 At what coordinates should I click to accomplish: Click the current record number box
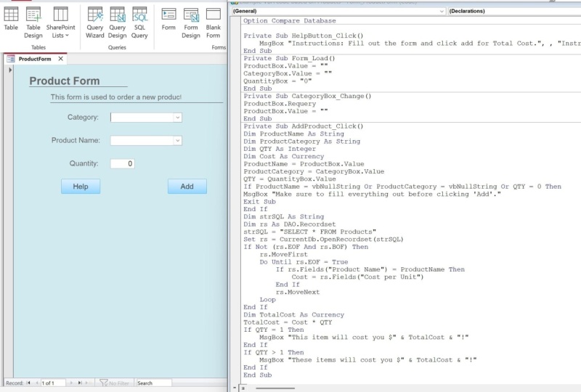(x=53, y=383)
